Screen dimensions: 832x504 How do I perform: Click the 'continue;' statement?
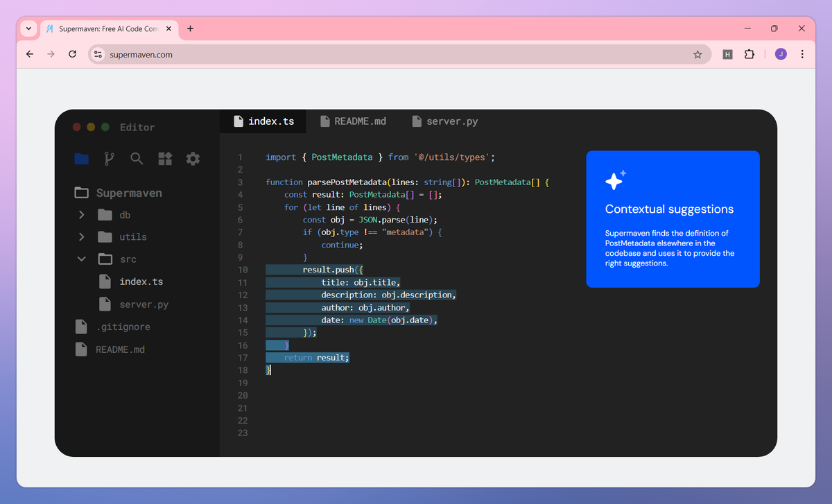tap(342, 245)
